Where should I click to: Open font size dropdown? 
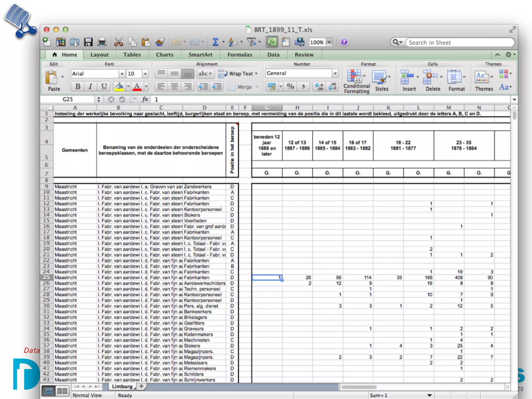[x=145, y=74]
